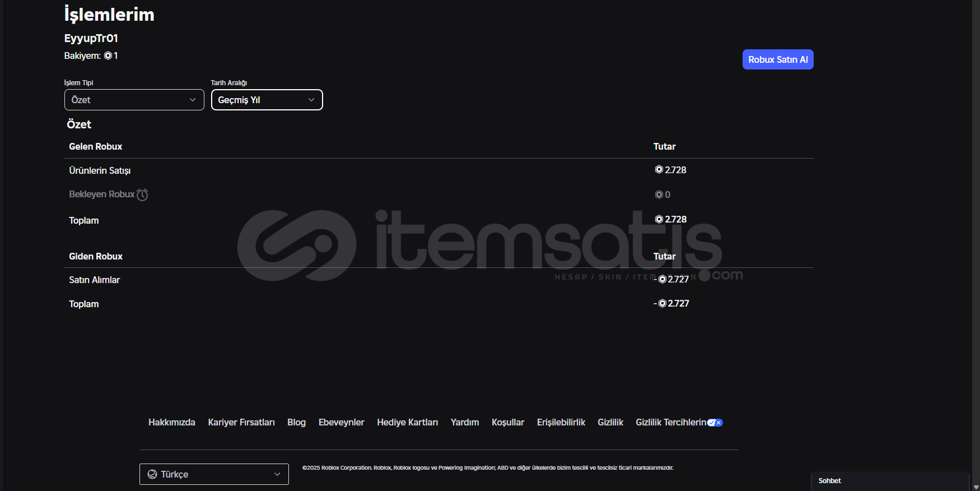
Task: Click the Gelen Robux heading
Action: pos(96,146)
